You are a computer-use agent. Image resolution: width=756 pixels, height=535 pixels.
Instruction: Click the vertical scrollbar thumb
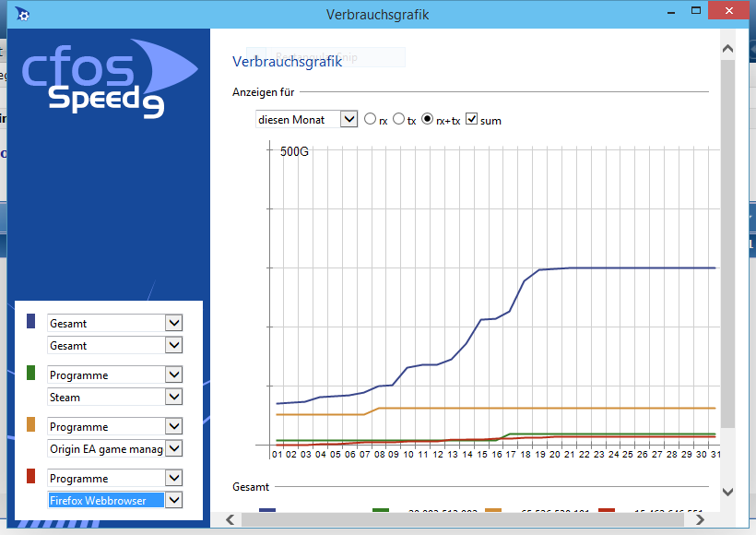tap(728, 244)
